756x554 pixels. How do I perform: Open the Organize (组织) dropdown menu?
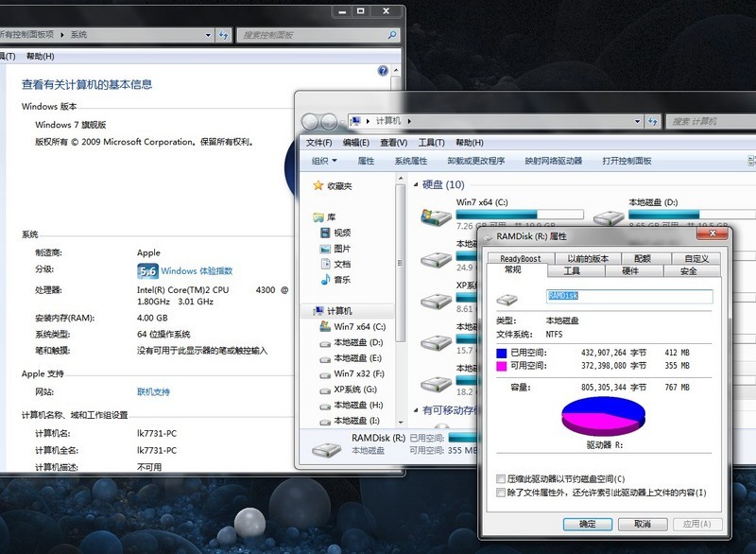click(x=324, y=161)
